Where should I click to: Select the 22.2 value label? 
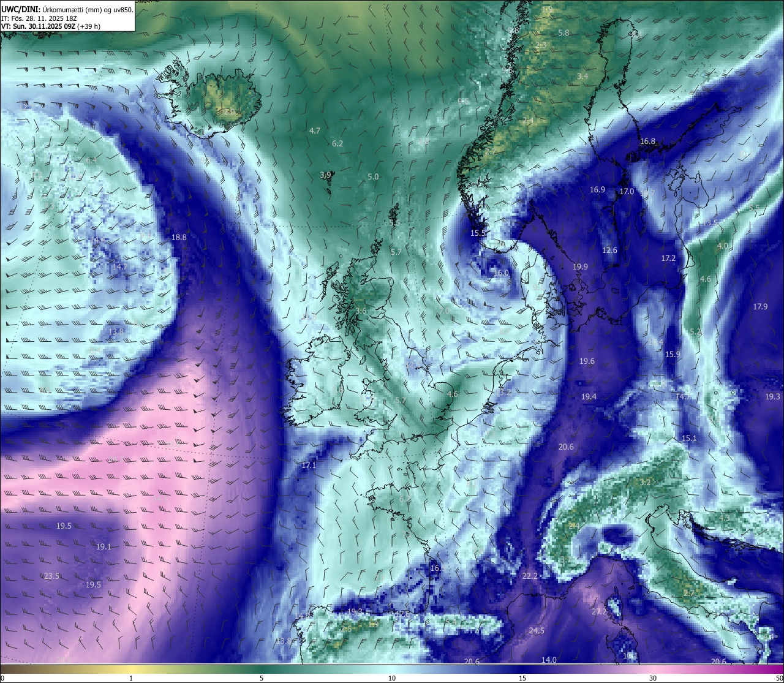point(530,576)
